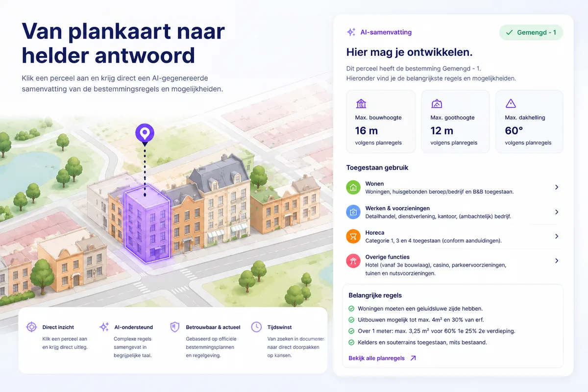Screen dimensions: 588x392
Task: Click the AI-ondersteund feature title
Action: coord(133,327)
